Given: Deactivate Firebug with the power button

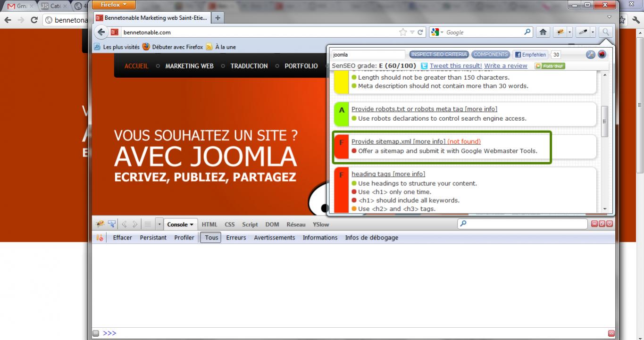Looking at the screenshot, I should coord(609,224).
